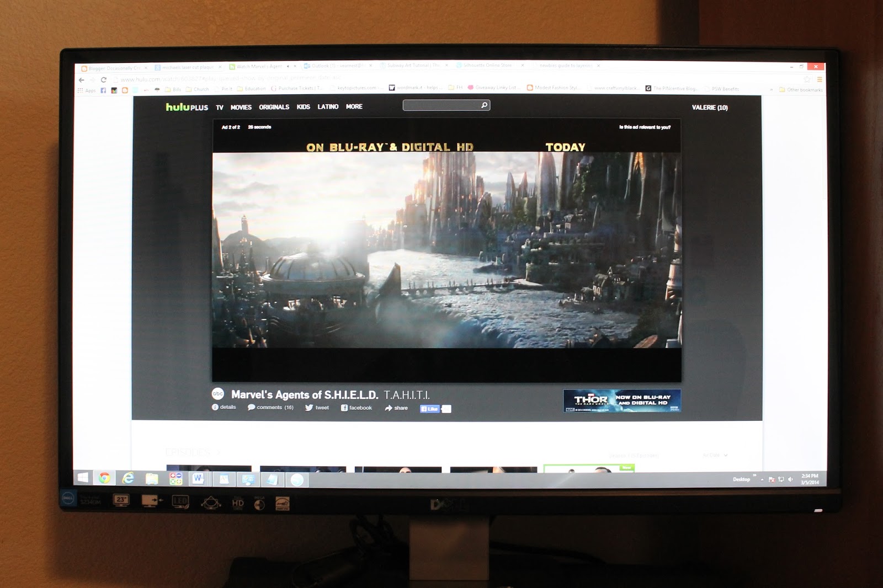Screen dimensions: 883x588
Task: Click the Facebook Like button
Action: tap(429, 409)
